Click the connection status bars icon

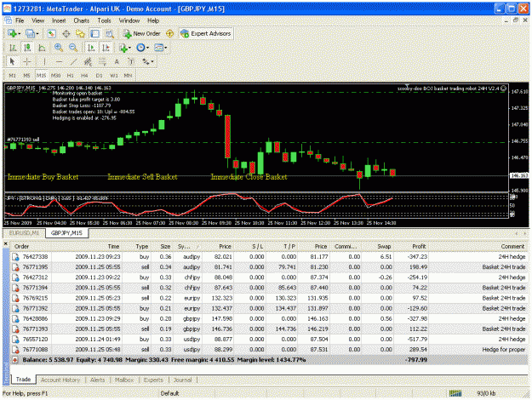pyautogui.click(x=455, y=393)
